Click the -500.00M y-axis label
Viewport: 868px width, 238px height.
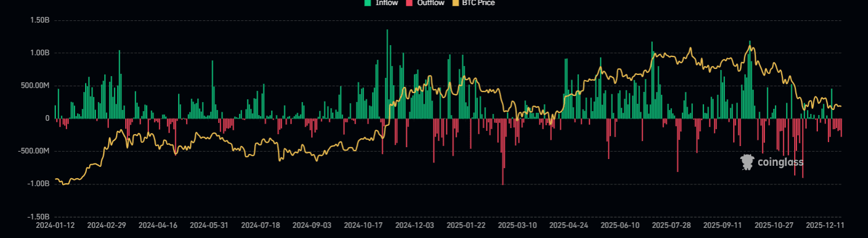tap(33, 151)
